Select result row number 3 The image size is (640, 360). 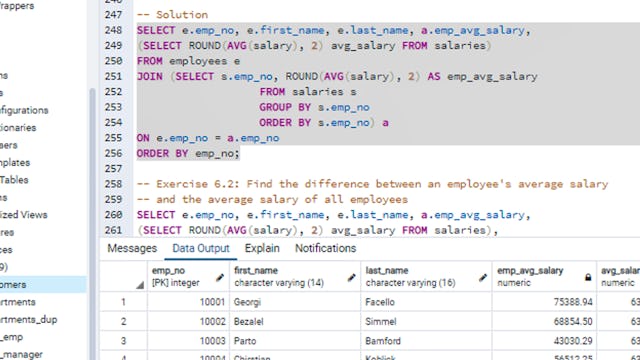coord(123,341)
